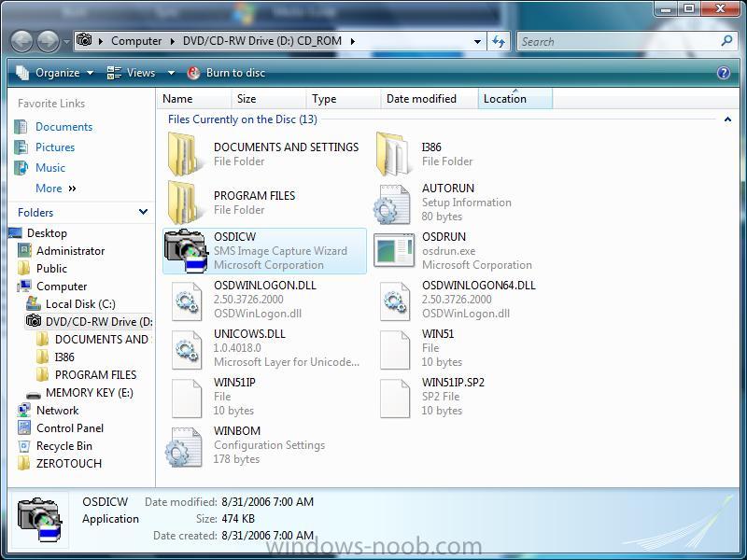
Task: Click the DVD/CD-RW Drive (D:) CD_ROM address segment
Action: 262,41
